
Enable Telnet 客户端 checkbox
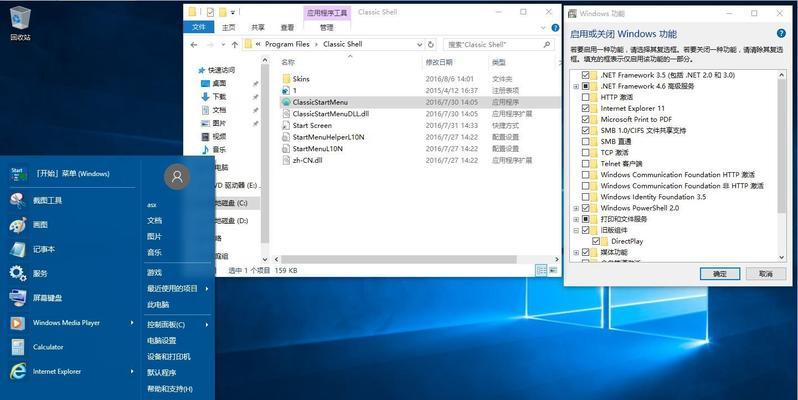585,164
